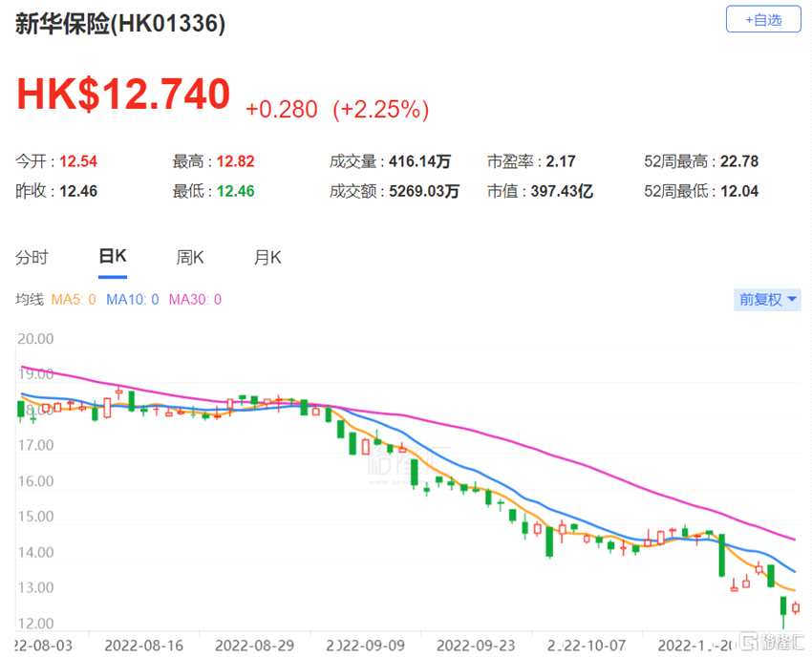Click the 52周最低 value 12.04

(x=739, y=191)
